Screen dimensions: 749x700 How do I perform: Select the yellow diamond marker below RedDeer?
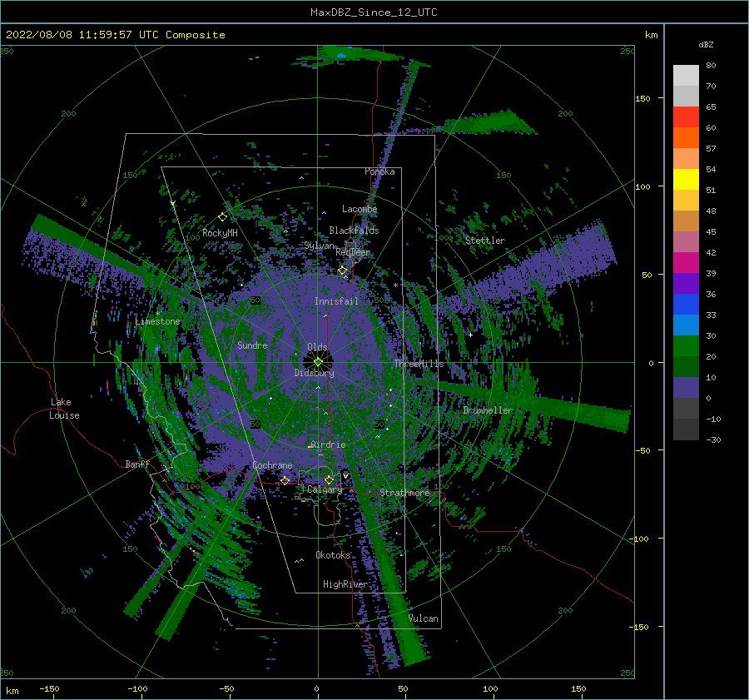pos(343,271)
